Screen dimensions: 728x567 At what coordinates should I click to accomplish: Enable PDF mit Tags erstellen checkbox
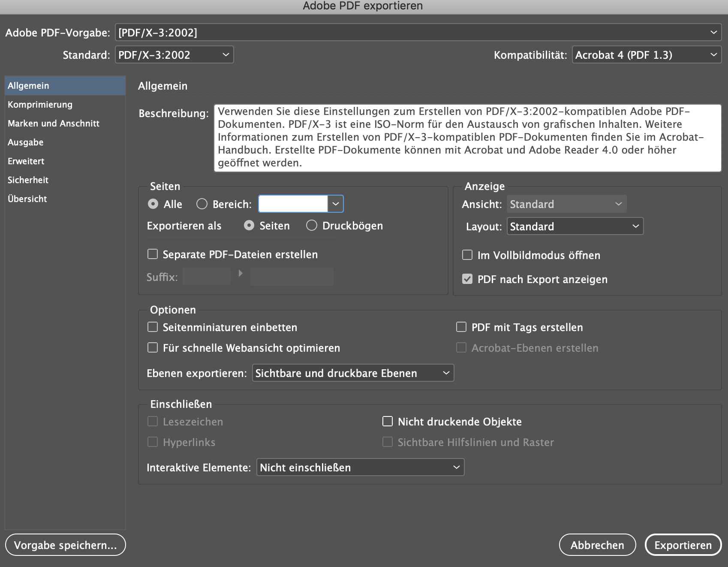click(x=461, y=327)
